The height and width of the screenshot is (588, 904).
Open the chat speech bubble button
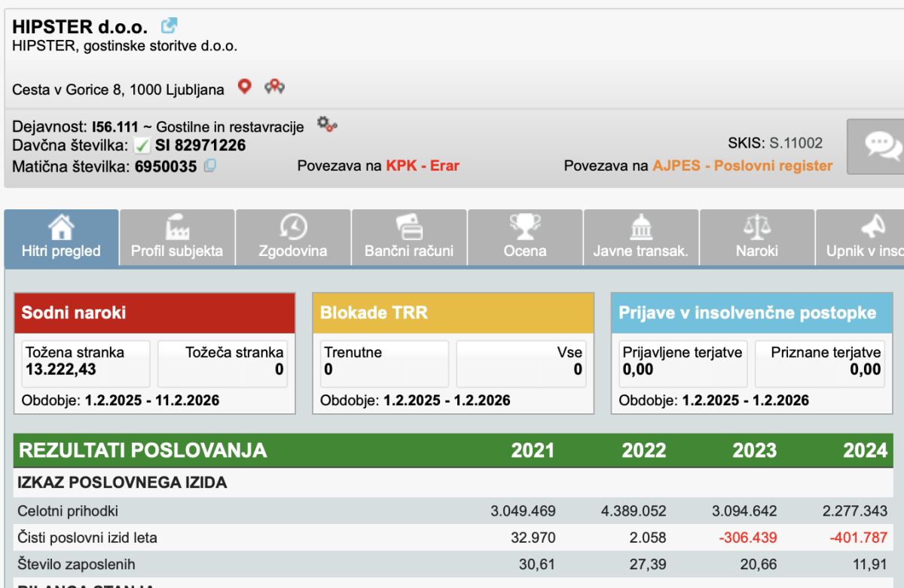point(878,145)
